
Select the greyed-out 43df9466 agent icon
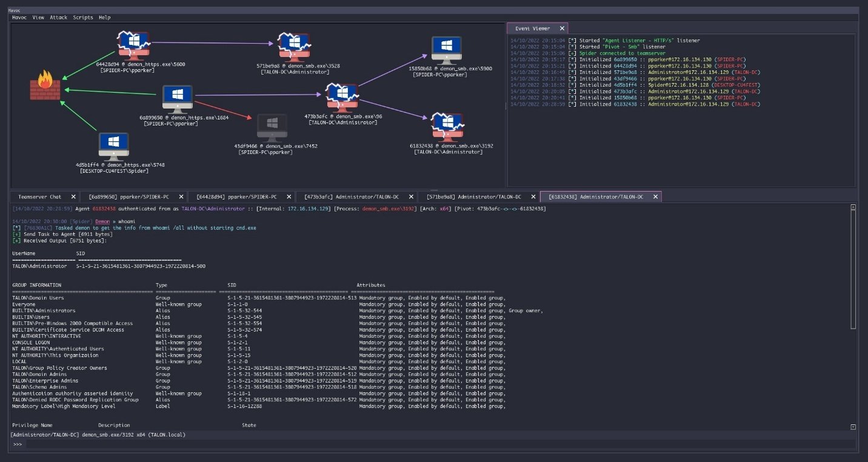272,127
